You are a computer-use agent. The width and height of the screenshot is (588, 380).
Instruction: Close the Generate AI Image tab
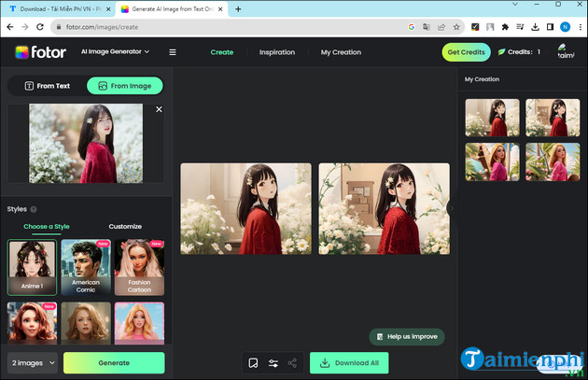click(x=220, y=9)
